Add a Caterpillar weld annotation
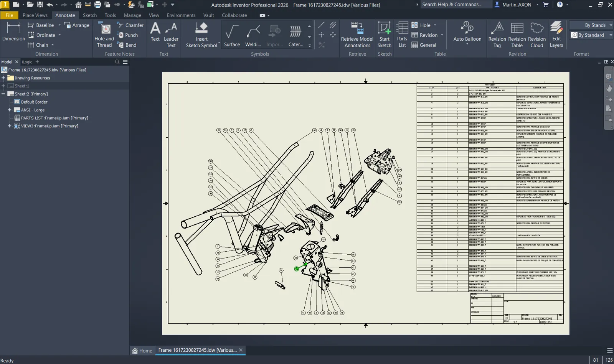This screenshot has height=364, width=614. pyautogui.click(x=295, y=35)
